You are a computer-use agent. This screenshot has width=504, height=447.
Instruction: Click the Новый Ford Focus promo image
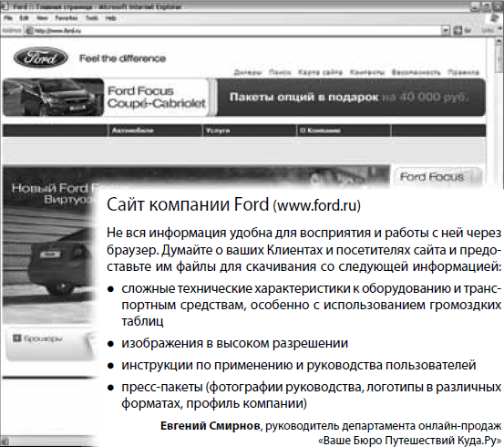(48, 244)
